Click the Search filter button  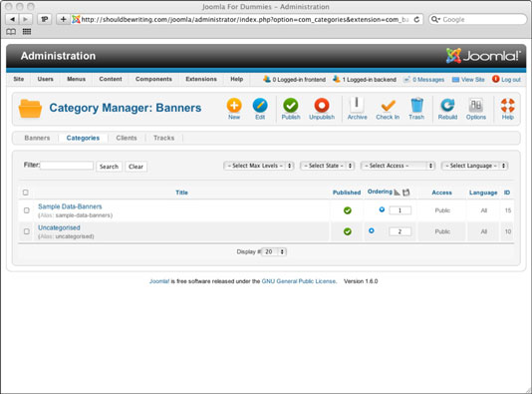coord(109,167)
